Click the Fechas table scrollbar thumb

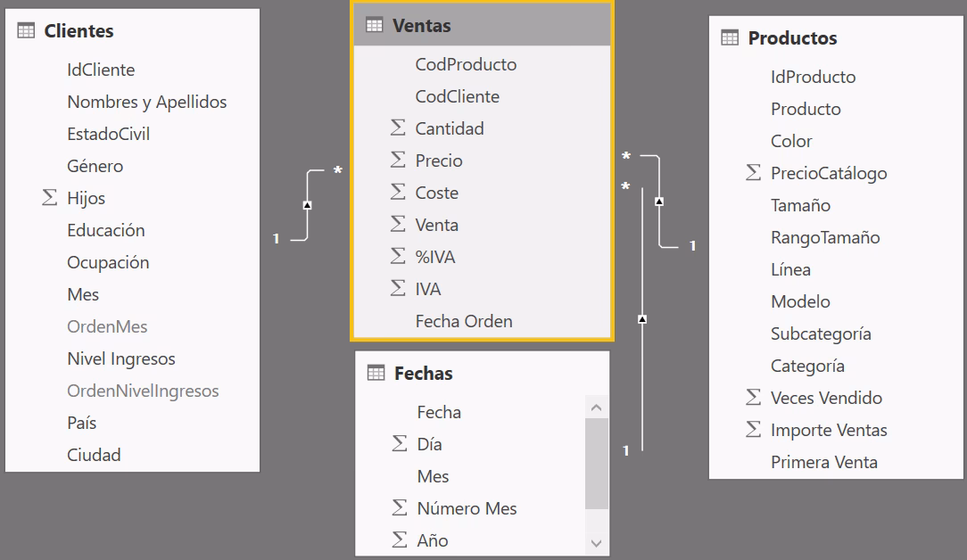click(597, 464)
